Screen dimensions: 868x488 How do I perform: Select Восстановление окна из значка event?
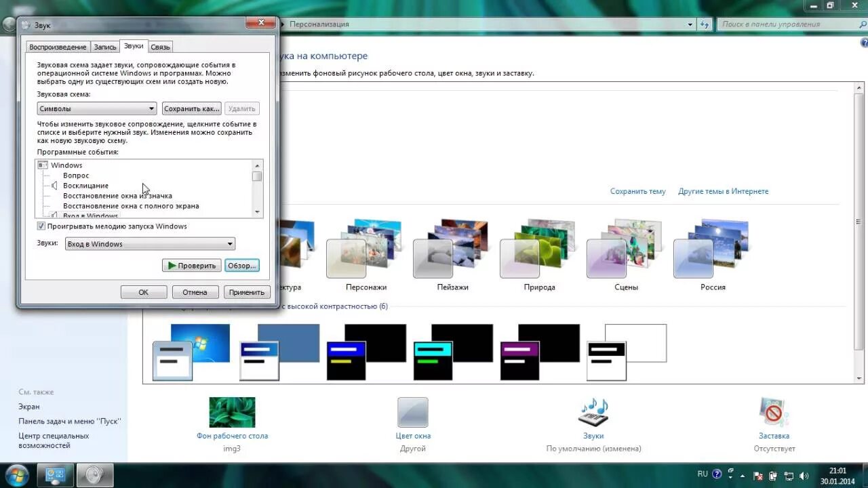click(x=117, y=196)
